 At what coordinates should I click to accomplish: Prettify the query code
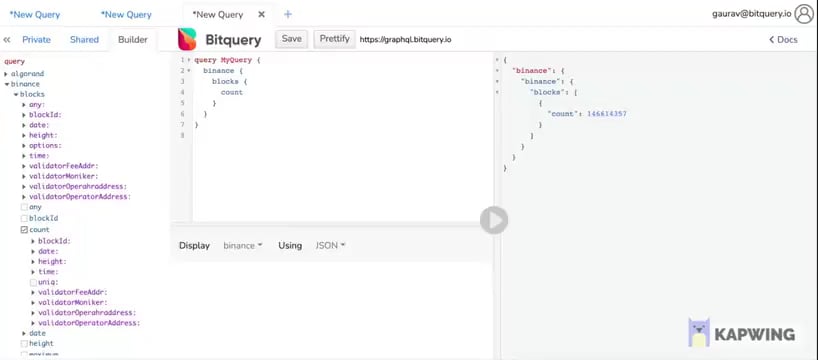(334, 39)
